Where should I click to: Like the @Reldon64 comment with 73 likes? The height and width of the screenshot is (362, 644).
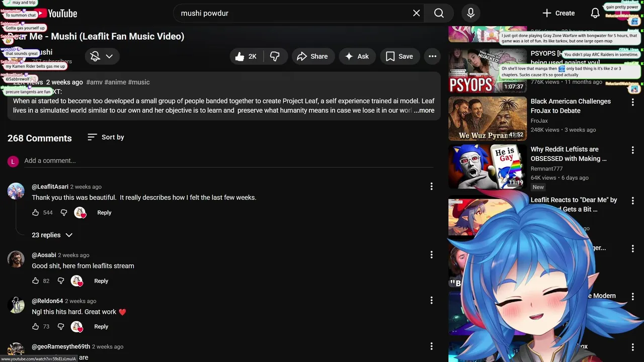point(35,327)
